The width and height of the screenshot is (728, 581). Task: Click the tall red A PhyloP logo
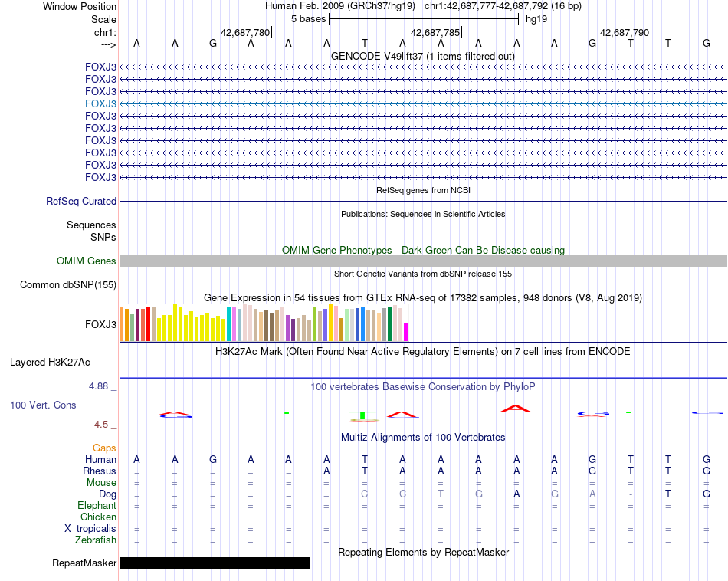pyautogui.click(x=516, y=409)
